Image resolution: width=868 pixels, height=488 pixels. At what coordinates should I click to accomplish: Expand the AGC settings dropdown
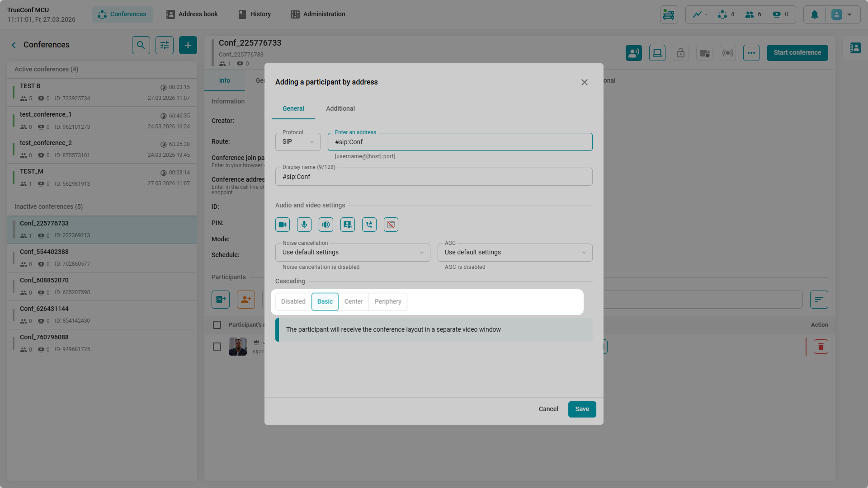click(x=515, y=253)
